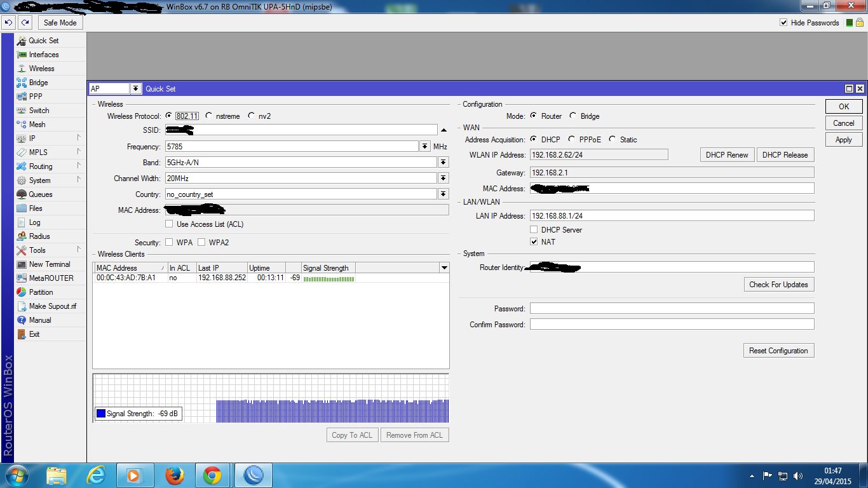Expand the Routing submenu
Image resolution: width=868 pixels, height=488 pixels.
click(79, 166)
